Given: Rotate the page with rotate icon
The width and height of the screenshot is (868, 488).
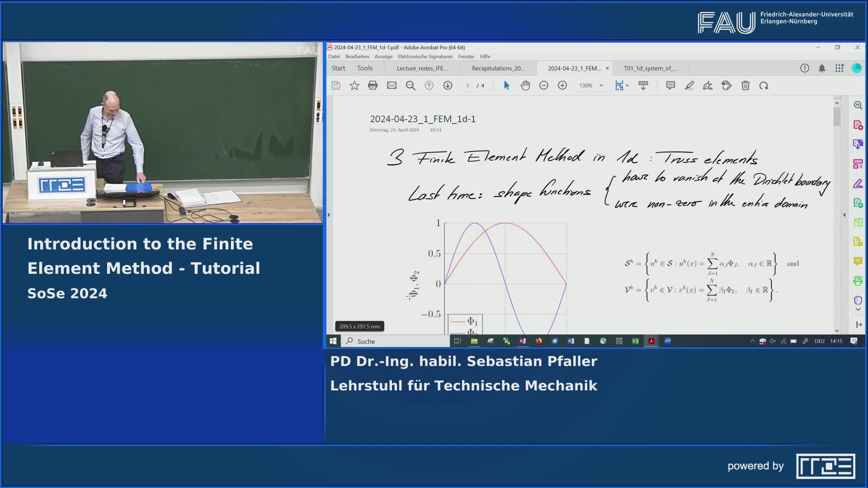Looking at the screenshot, I should pos(764,85).
